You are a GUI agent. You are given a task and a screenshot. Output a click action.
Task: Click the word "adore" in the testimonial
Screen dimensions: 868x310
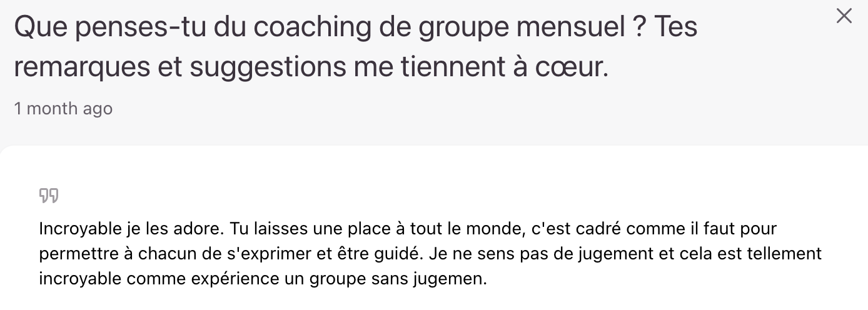[202, 229]
